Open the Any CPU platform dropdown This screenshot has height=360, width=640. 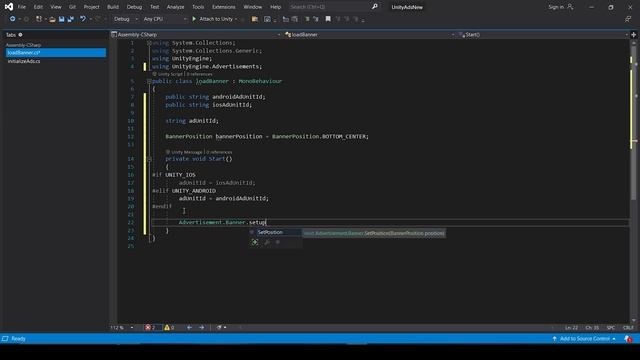click(164, 19)
